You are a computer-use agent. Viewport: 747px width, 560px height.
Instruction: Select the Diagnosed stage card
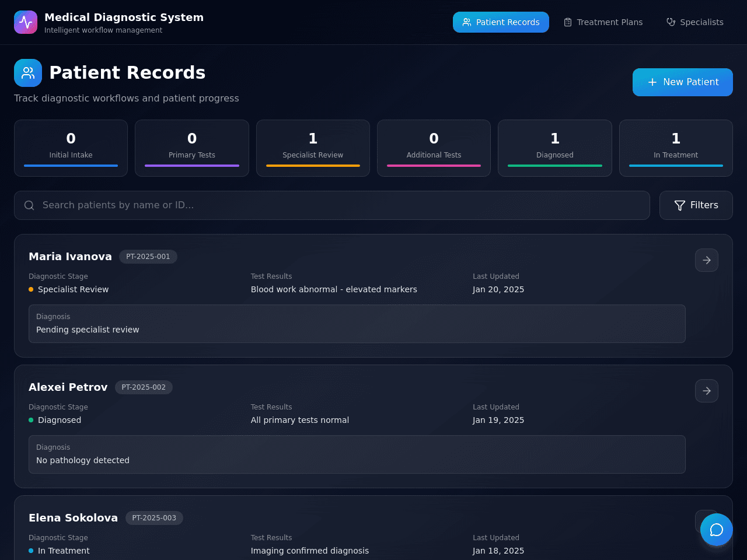(x=555, y=148)
